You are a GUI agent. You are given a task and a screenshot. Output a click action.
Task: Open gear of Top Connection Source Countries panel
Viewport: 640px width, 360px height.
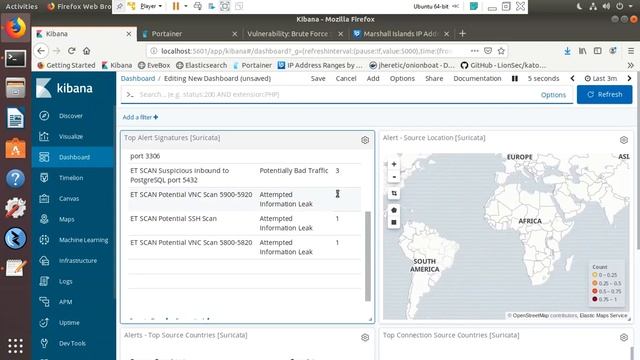[624, 337]
